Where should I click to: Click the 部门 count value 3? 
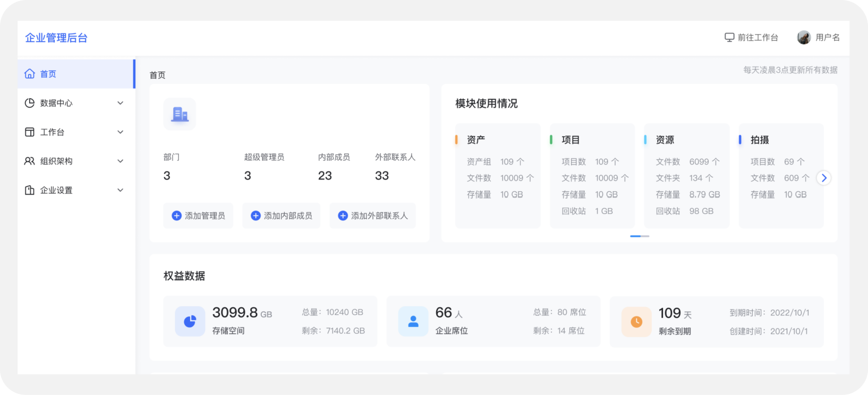click(x=167, y=176)
